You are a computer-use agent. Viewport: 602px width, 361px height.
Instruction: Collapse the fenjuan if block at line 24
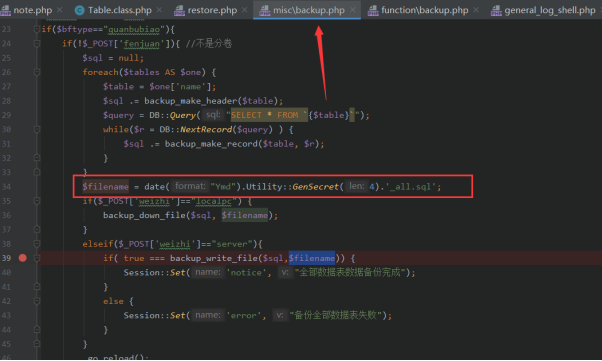click(x=37, y=44)
